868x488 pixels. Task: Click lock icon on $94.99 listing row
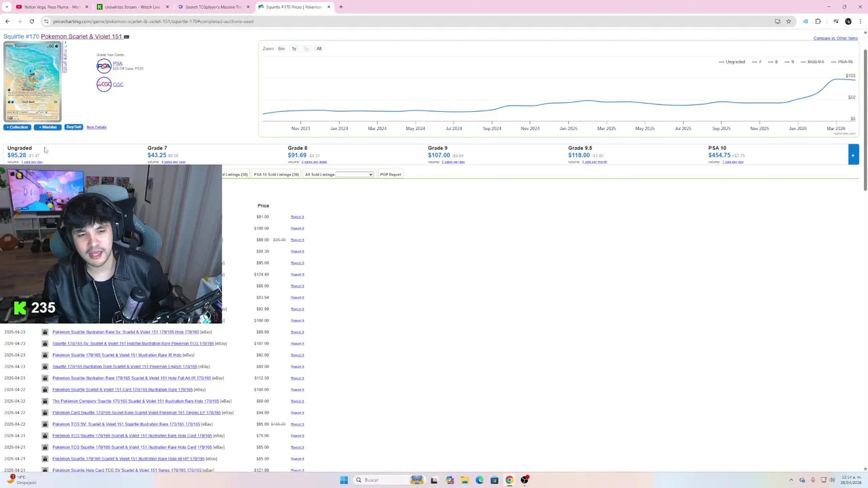tap(45, 413)
